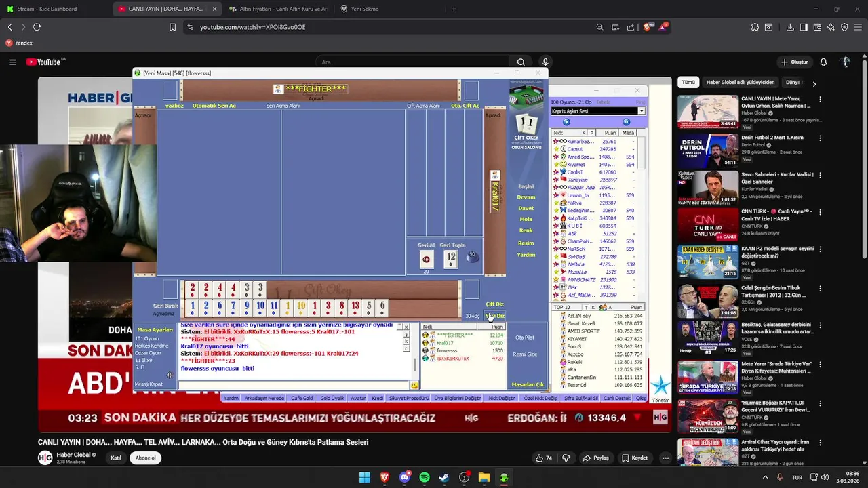Reload the browser page

37,27
